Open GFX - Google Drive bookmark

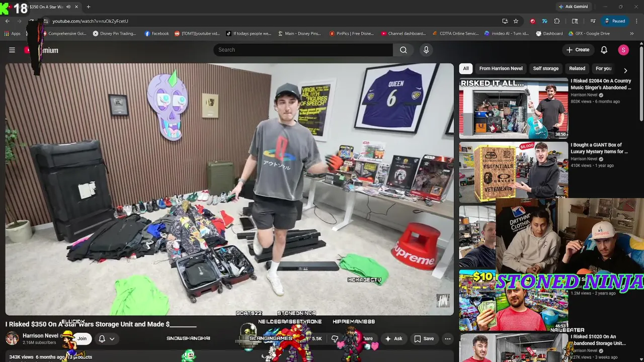[589, 34]
